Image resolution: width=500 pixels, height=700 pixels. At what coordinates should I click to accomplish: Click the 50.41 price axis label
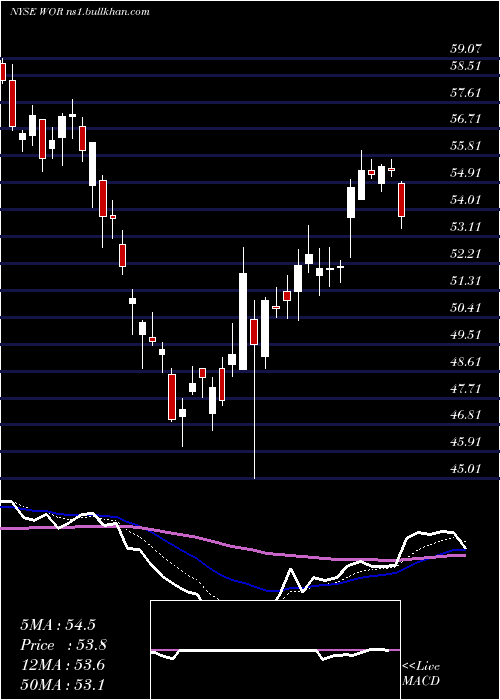click(465, 307)
